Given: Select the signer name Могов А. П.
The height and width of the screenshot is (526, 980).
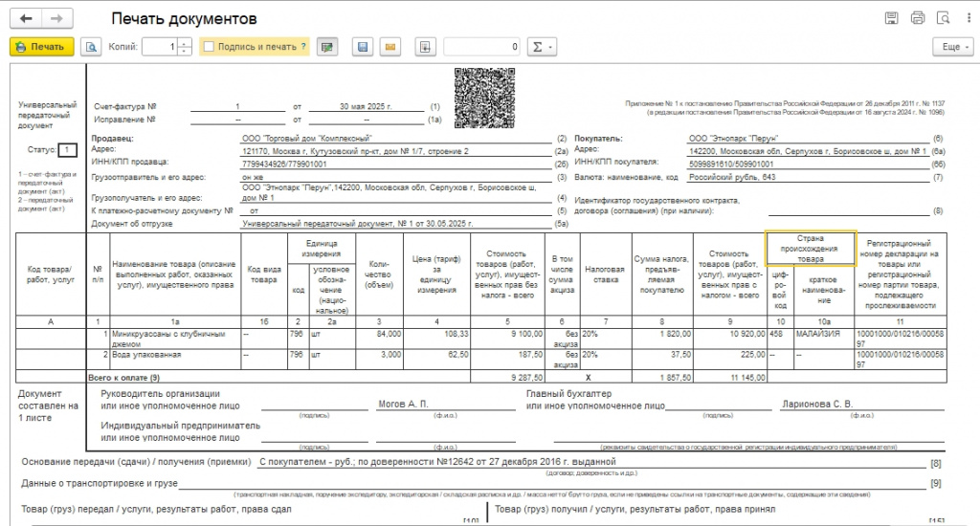Looking at the screenshot, I should click(403, 405).
